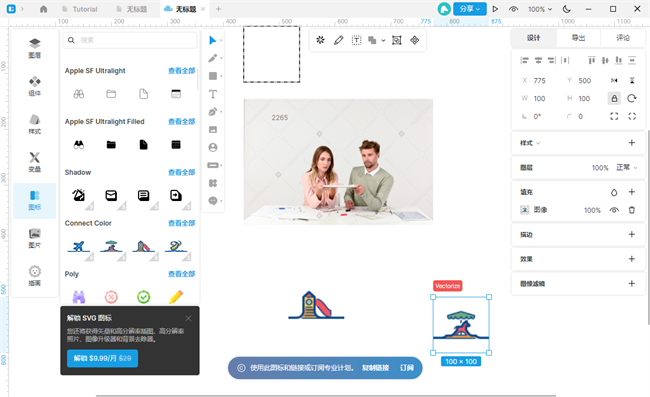
Task: Switch to dark mode with moon icon
Action: 567,9
